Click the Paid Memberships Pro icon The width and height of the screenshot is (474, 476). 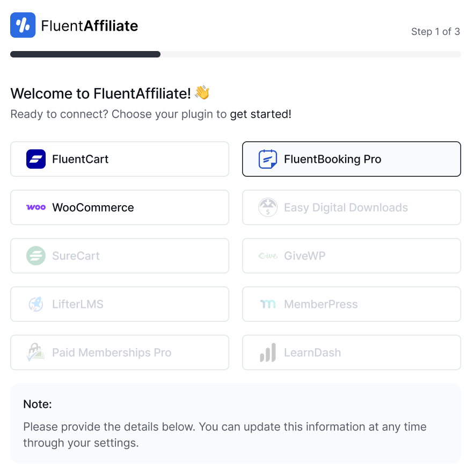pyautogui.click(x=36, y=352)
